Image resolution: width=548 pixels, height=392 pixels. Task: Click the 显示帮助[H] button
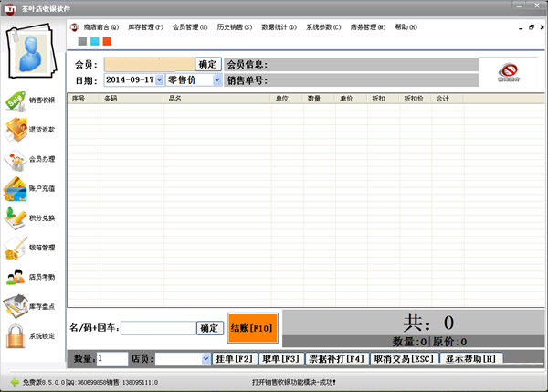coord(471,358)
